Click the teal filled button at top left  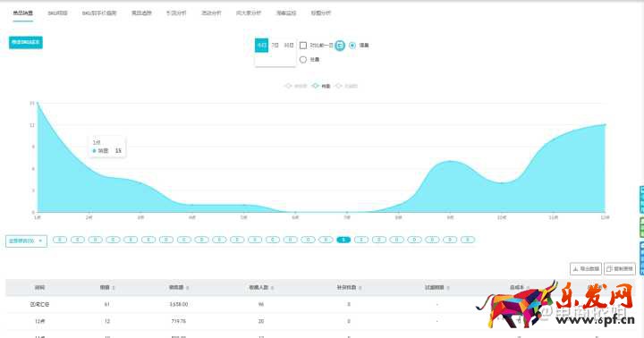[26, 42]
